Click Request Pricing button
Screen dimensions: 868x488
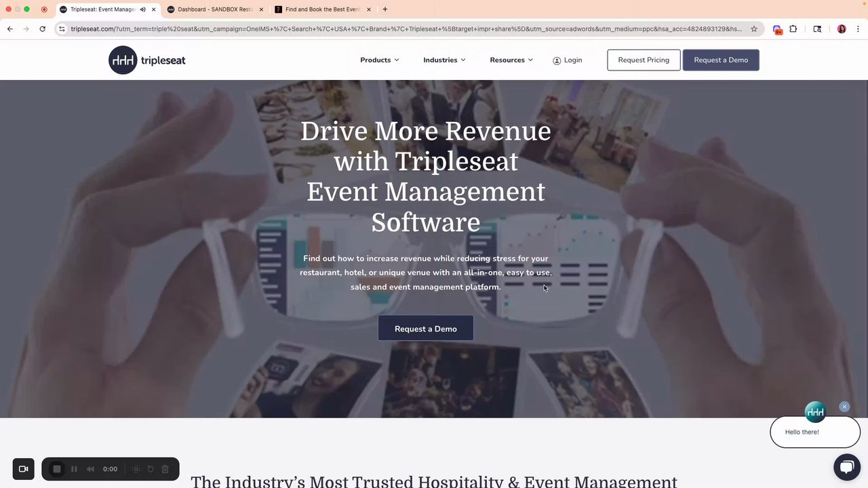[x=644, y=60]
